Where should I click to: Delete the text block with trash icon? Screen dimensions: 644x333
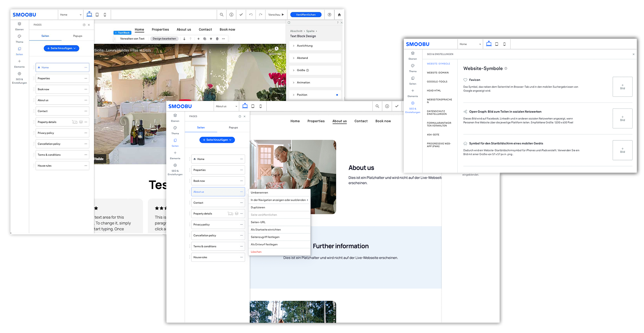pyautogui.click(x=217, y=39)
